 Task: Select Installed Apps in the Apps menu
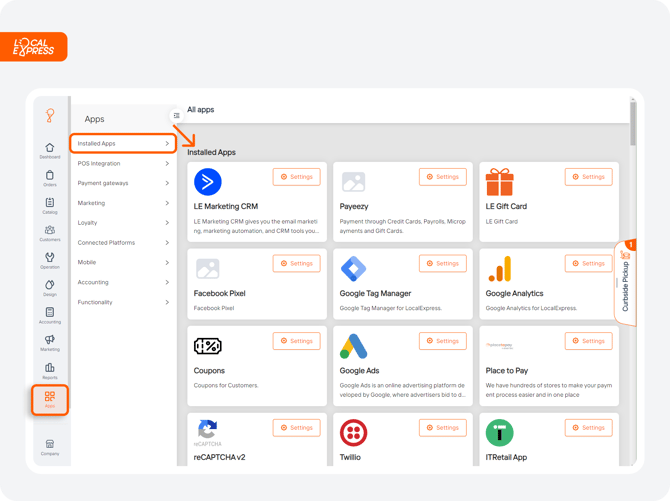[x=123, y=144]
